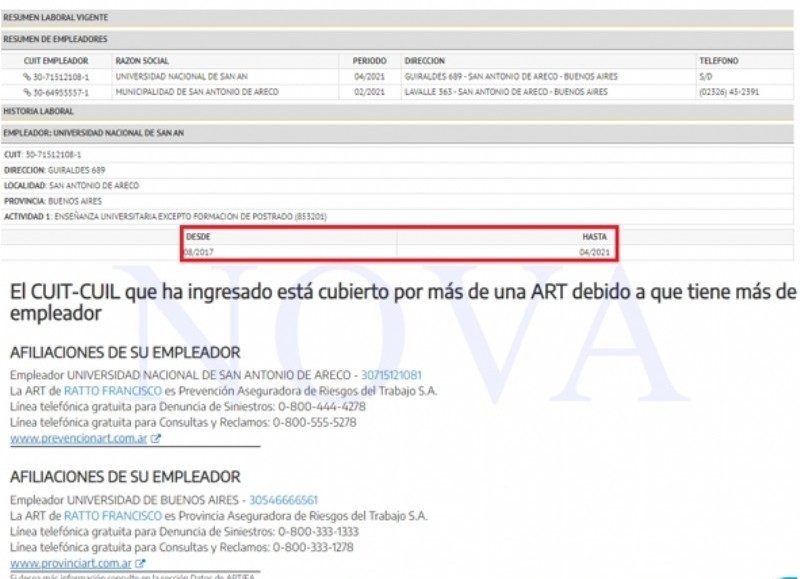
Task: Click the HASTA column header
Action: 594,237
